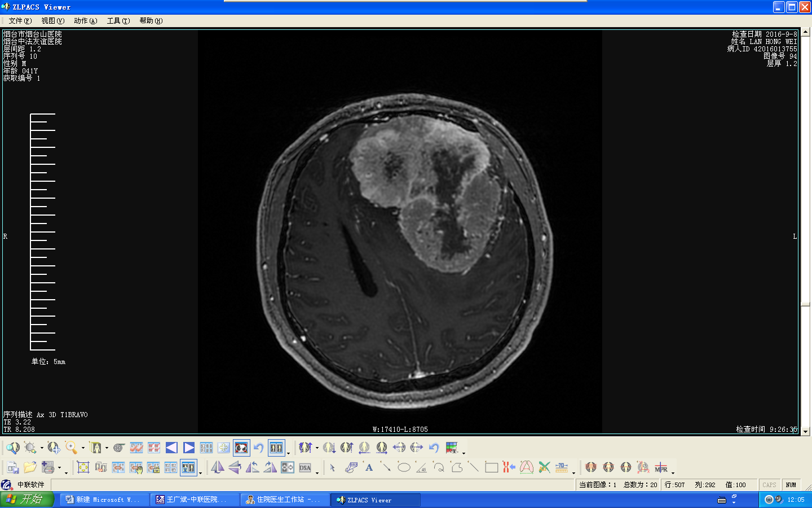Go to previous image with left arrow
This screenshot has height=508, width=812.
coord(171,448)
